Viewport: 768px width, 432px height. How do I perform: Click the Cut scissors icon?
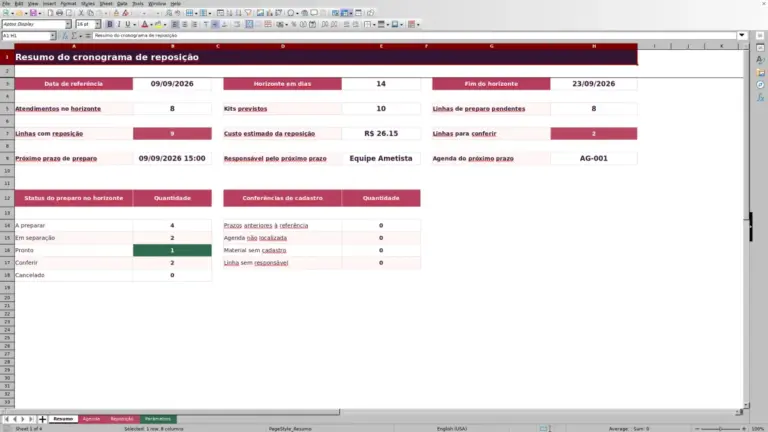coord(81,13)
